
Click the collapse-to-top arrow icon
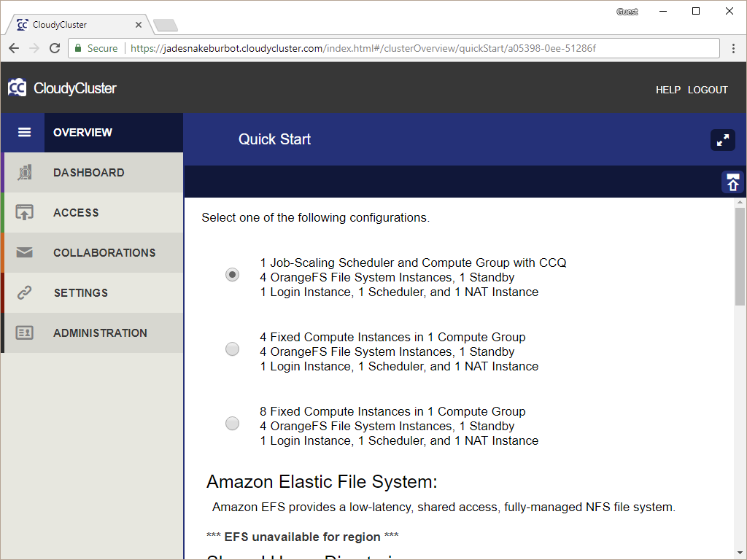[733, 182]
